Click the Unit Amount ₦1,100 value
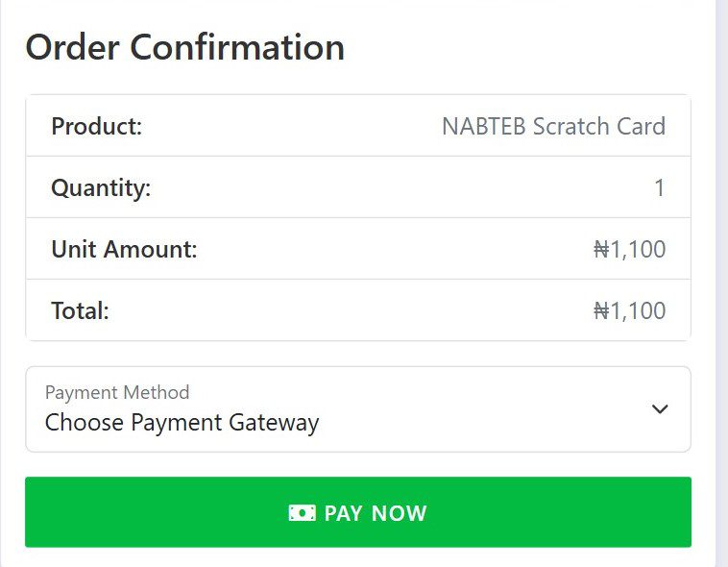Image resolution: width=728 pixels, height=567 pixels. point(629,250)
